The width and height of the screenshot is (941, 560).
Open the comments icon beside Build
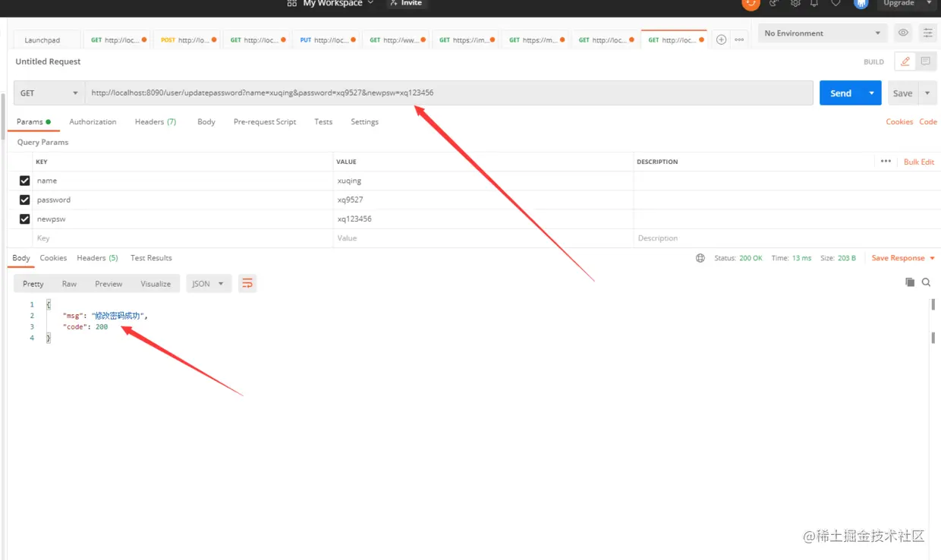926,61
